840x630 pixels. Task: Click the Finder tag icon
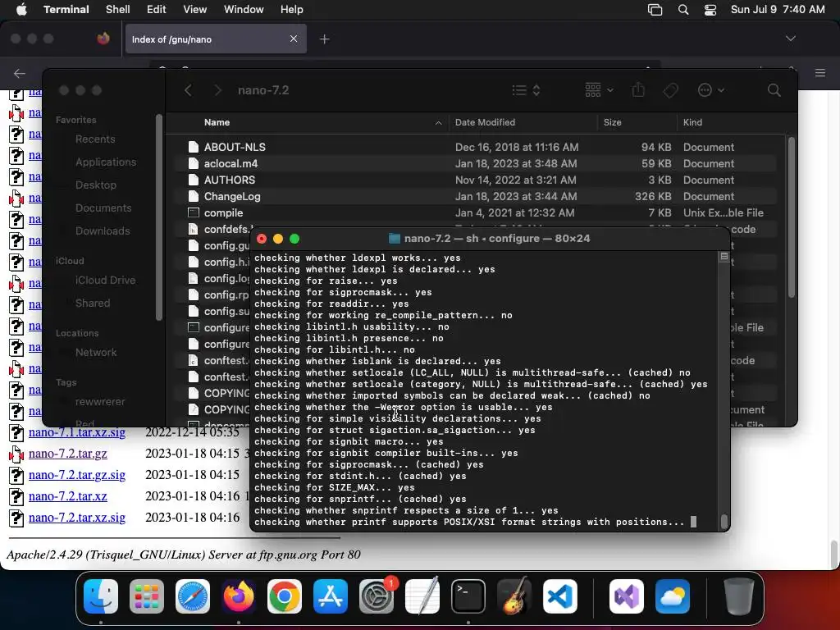pyautogui.click(x=671, y=90)
